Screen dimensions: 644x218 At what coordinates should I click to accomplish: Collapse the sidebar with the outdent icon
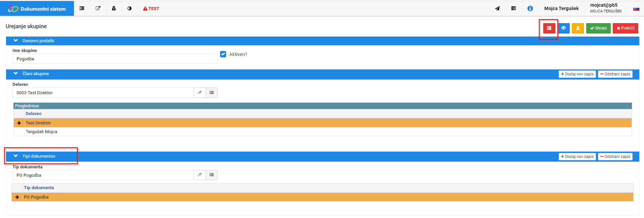coord(82,8)
